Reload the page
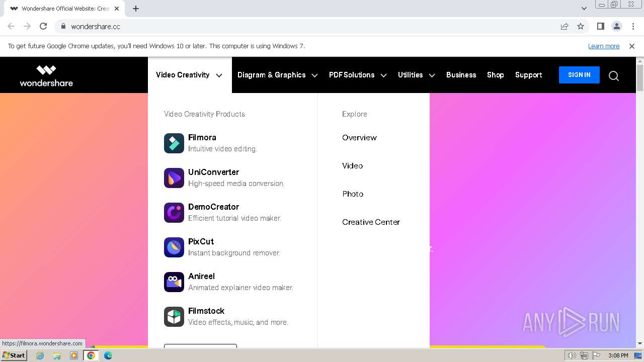The height and width of the screenshot is (362, 644). click(x=43, y=27)
